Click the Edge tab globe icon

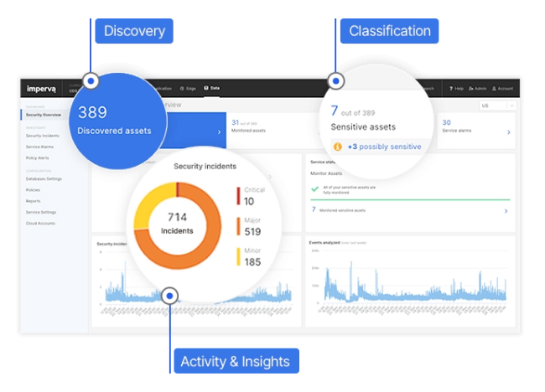point(182,89)
